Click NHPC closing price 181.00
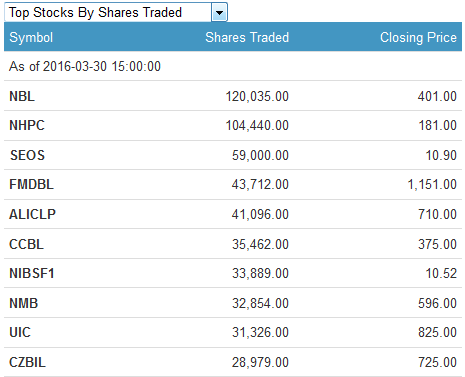The height and width of the screenshot is (377, 465). point(438,125)
